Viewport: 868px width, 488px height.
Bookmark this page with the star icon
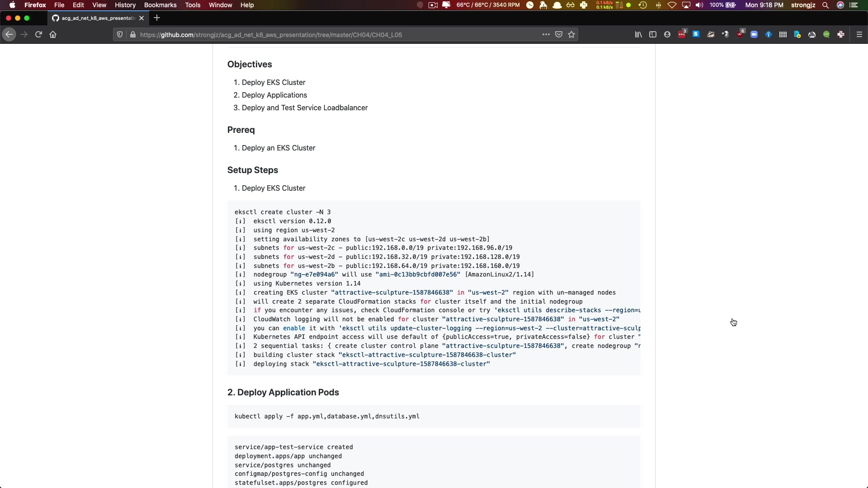pos(571,34)
